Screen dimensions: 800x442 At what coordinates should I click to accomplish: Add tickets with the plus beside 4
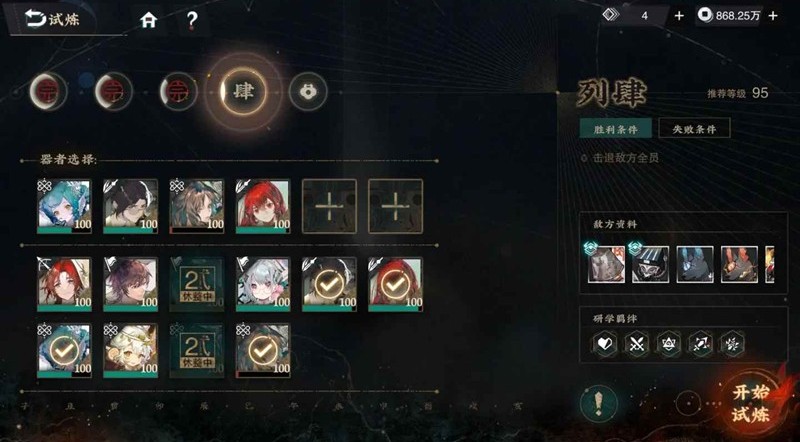(679, 16)
